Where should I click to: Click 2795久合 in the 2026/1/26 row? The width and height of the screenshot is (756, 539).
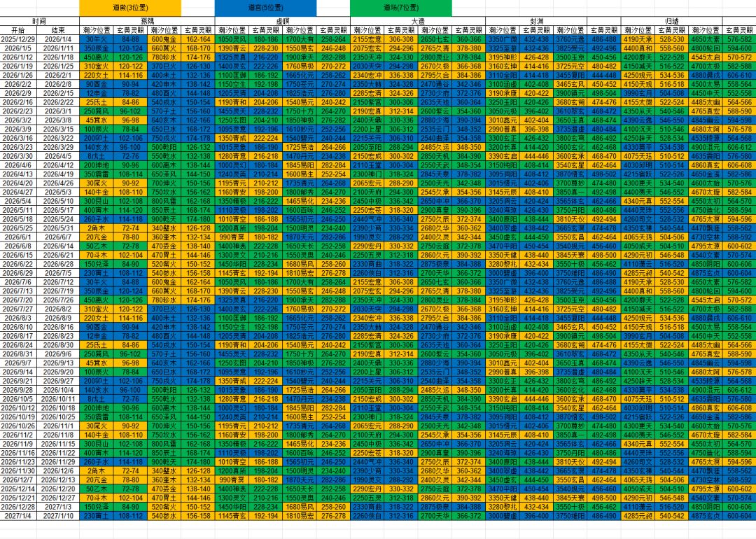coord(435,75)
